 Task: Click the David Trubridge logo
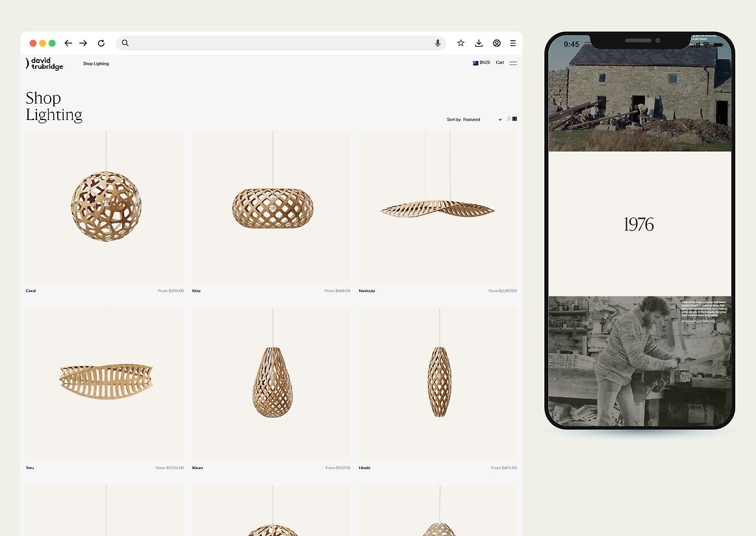coord(44,64)
